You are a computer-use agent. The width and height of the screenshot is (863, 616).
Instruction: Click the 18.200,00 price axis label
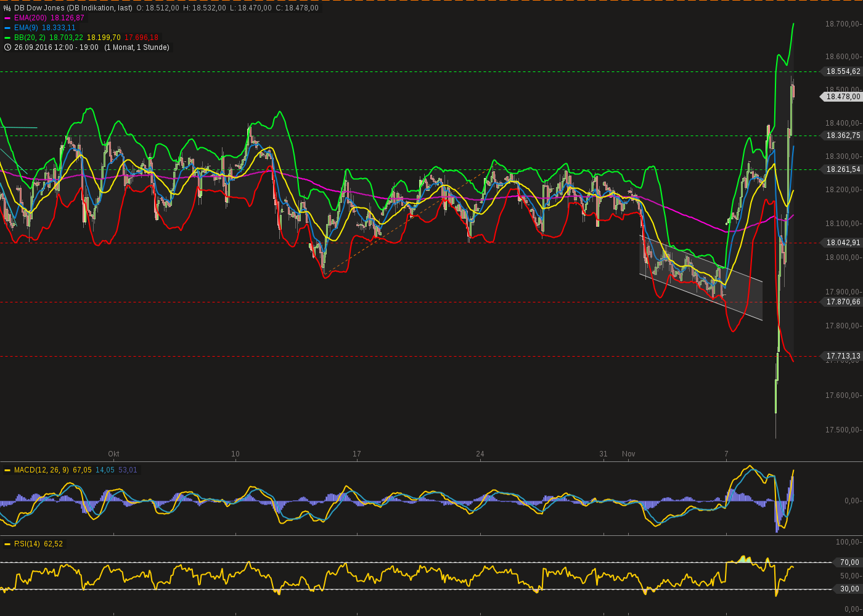pyautogui.click(x=843, y=190)
